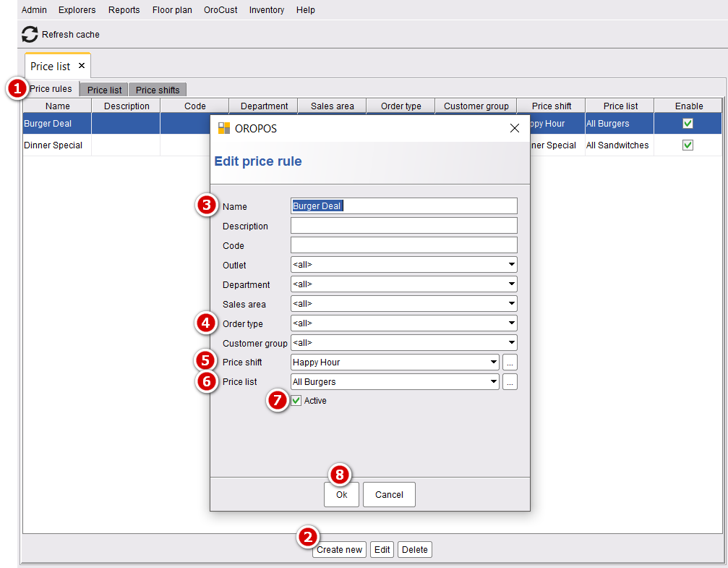Open the Admin menu
728x568 pixels.
[34, 9]
